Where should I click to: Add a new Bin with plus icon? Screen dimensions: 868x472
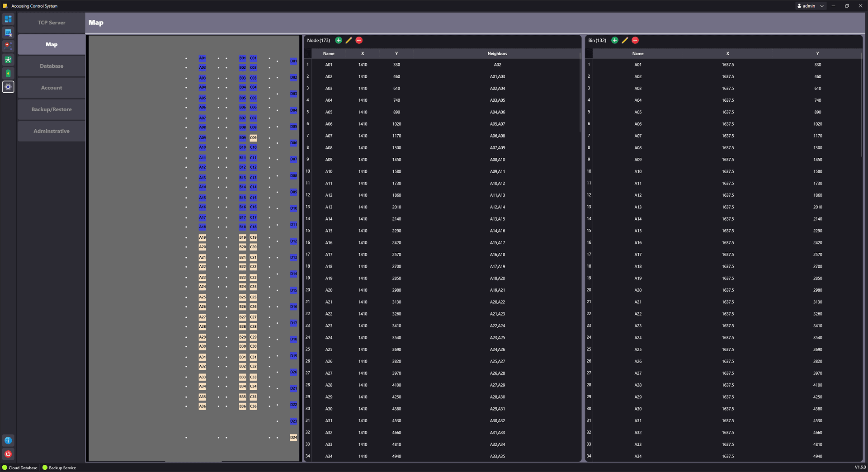tap(615, 40)
